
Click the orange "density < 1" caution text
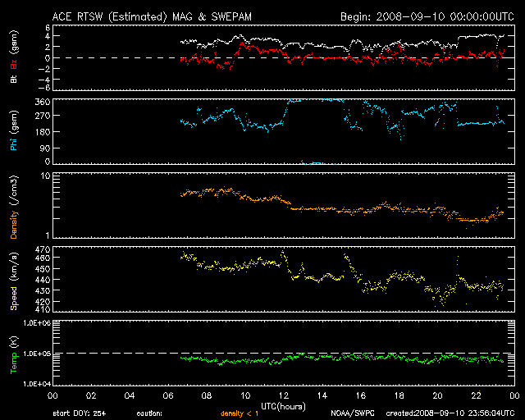click(x=240, y=413)
